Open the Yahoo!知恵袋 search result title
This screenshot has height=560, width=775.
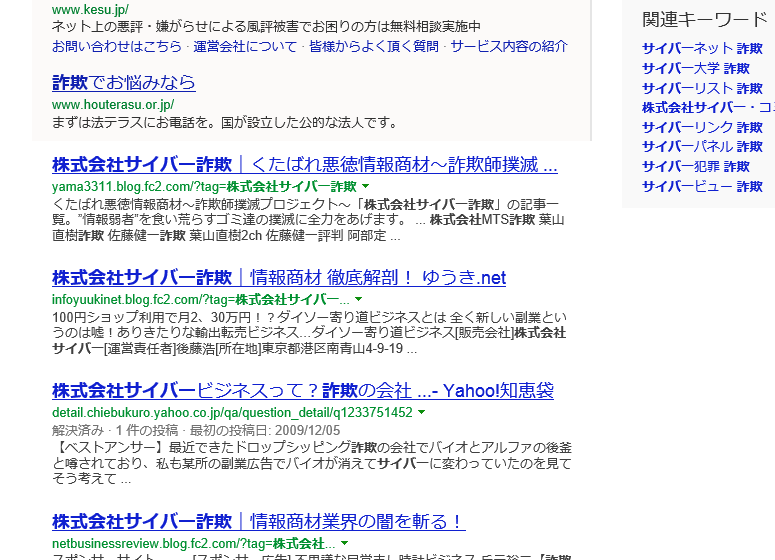click(x=302, y=391)
